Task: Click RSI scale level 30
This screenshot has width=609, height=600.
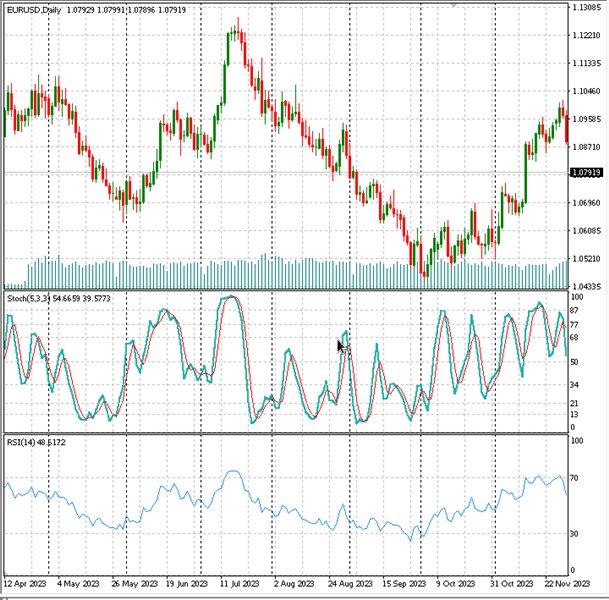Action: pos(574,534)
